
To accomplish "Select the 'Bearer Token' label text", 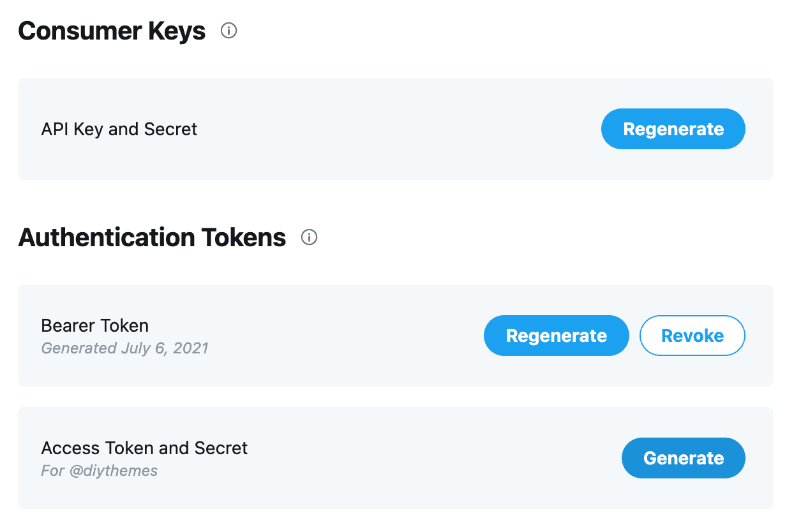I will [x=94, y=325].
